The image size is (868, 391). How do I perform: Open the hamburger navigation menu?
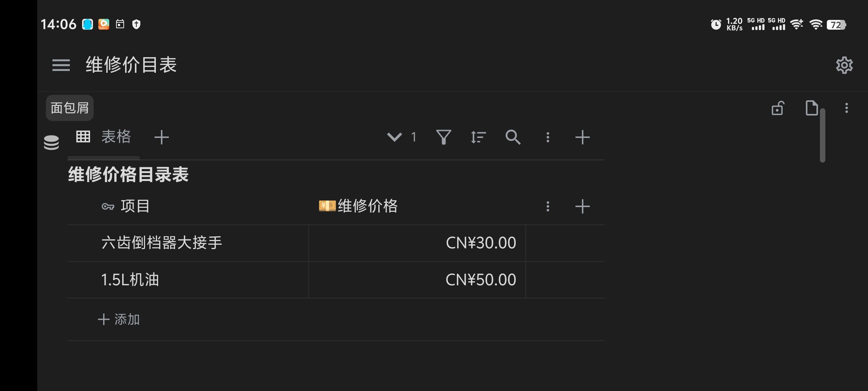coord(61,65)
